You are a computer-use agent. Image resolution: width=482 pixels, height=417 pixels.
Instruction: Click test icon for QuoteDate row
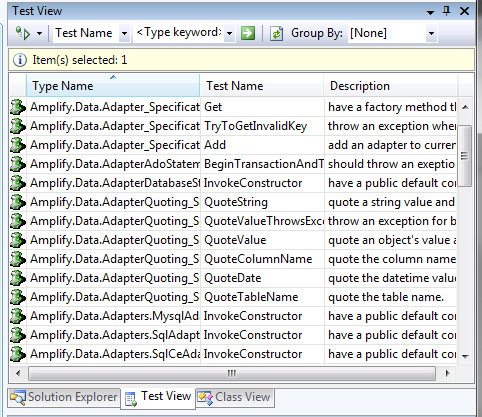pos(18,278)
